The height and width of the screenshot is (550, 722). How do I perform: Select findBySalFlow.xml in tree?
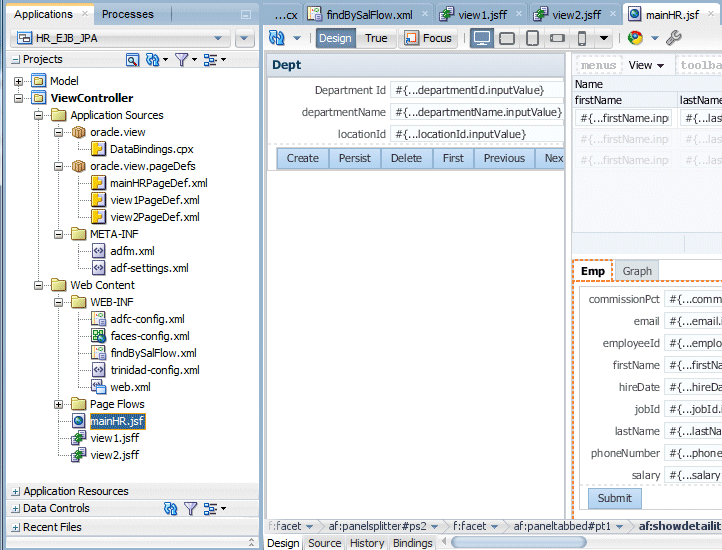pyautogui.click(x=153, y=353)
